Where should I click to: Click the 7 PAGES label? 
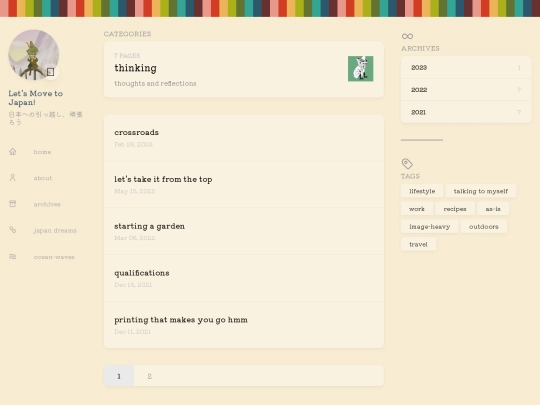pyautogui.click(x=127, y=55)
